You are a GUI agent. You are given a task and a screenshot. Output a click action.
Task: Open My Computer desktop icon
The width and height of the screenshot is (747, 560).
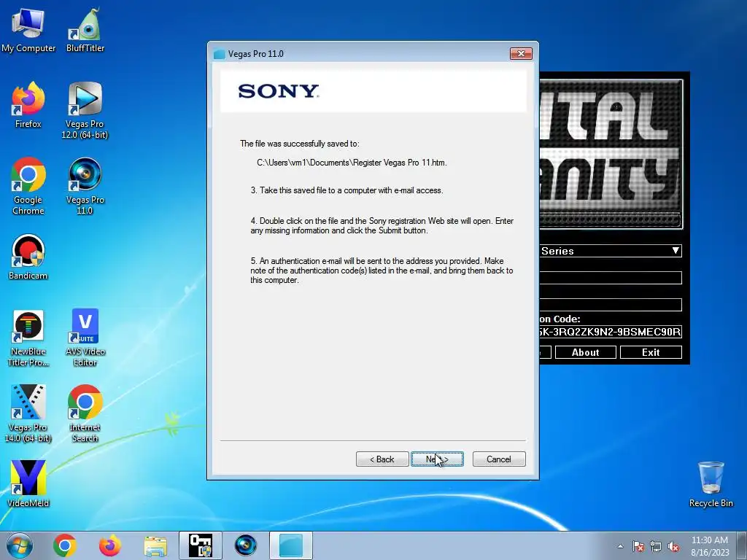[x=28, y=29]
